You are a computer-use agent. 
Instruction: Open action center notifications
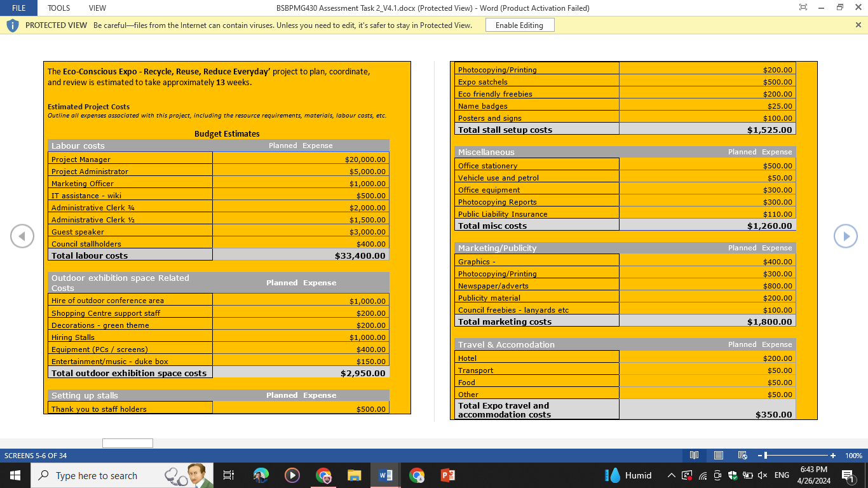click(849, 475)
